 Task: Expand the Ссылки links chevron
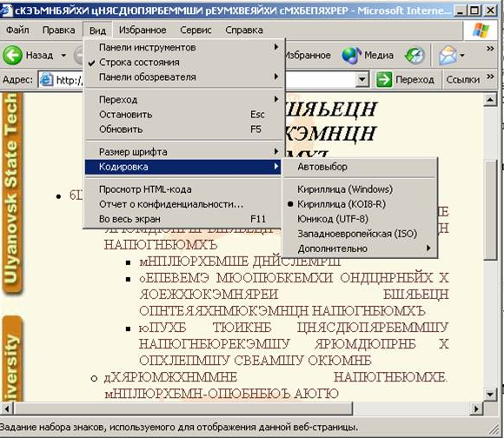pyautogui.click(x=490, y=76)
